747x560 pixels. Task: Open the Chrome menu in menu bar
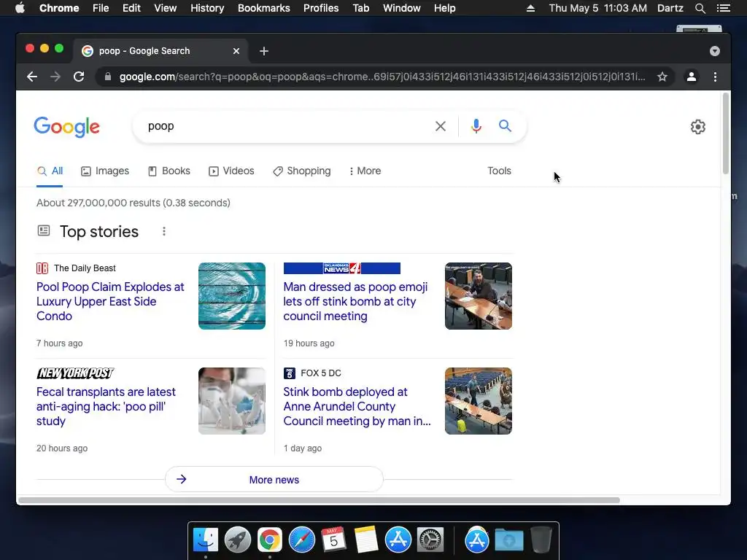59,8
